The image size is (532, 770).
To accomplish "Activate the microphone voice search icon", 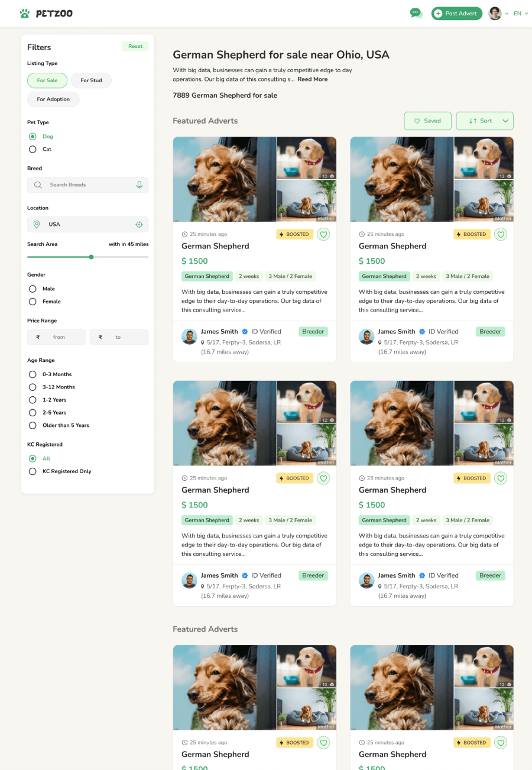I will tap(140, 185).
